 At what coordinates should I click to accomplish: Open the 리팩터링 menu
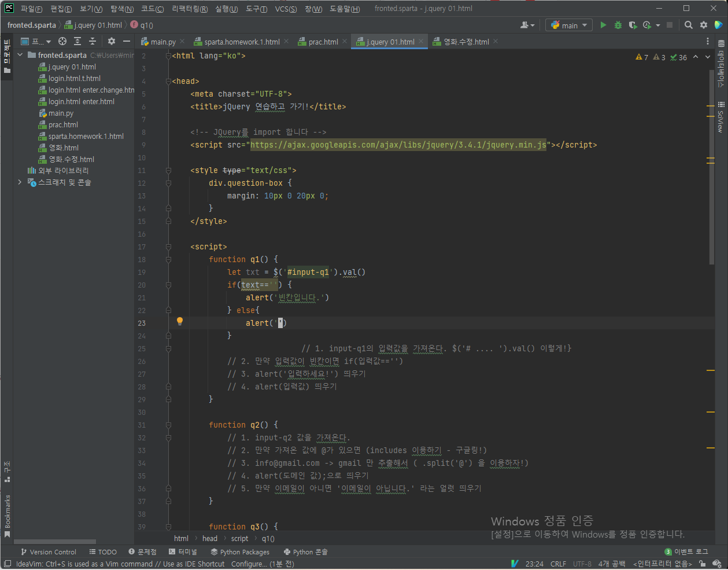click(x=190, y=9)
